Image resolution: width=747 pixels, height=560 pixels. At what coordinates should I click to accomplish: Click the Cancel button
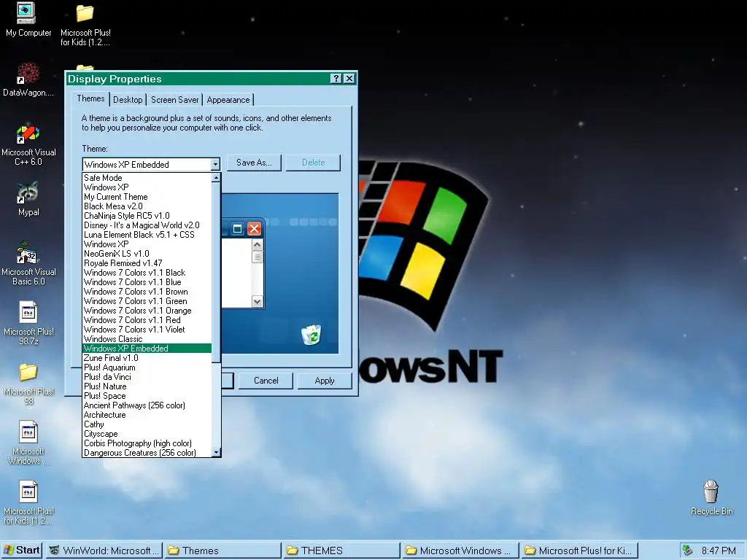click(x=266, y=381)
